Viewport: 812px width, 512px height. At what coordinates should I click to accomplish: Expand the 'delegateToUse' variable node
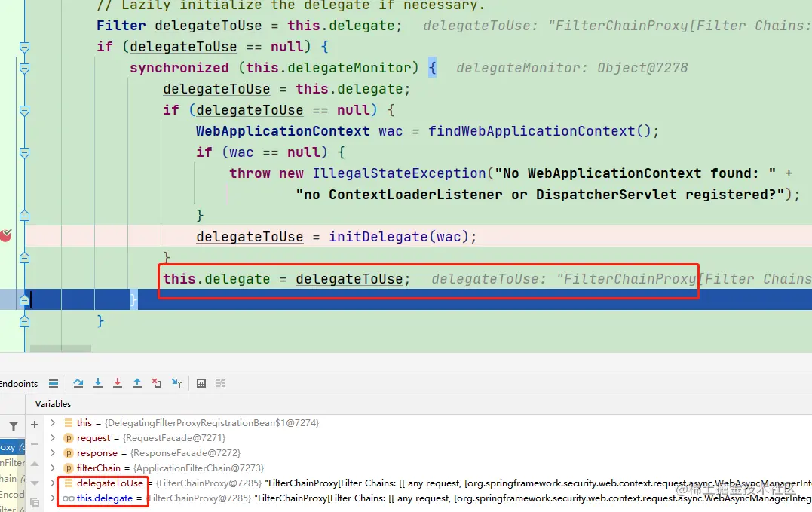53,483
